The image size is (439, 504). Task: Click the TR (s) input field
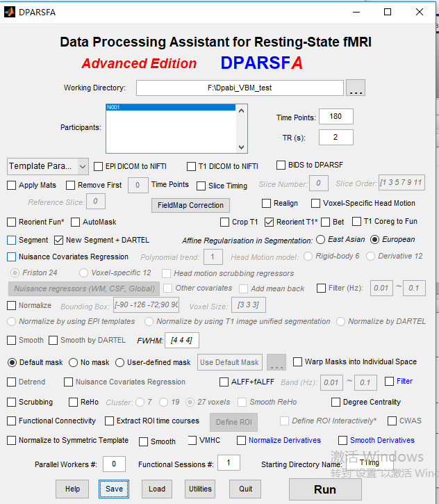[336, 137]
